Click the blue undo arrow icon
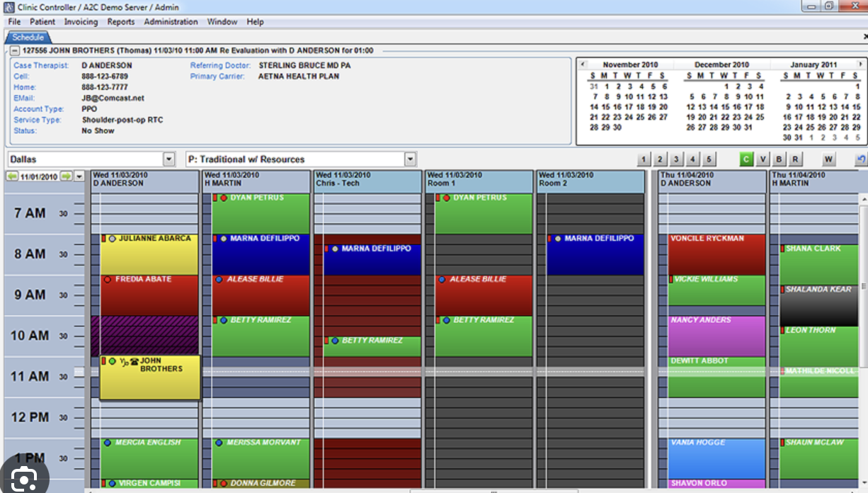Viewport: 868px width, 493px height. tap(860, 159)
